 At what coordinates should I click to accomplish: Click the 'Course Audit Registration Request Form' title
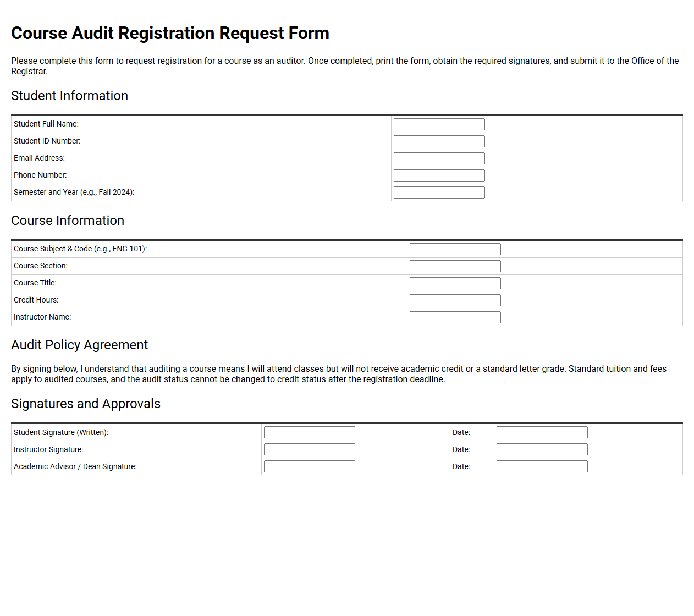click(x=170, y=34)
